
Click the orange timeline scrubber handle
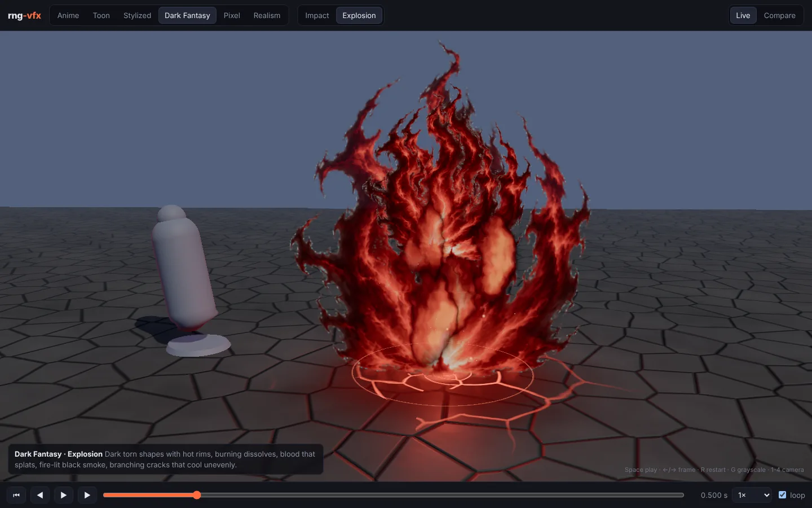[197, 495]
